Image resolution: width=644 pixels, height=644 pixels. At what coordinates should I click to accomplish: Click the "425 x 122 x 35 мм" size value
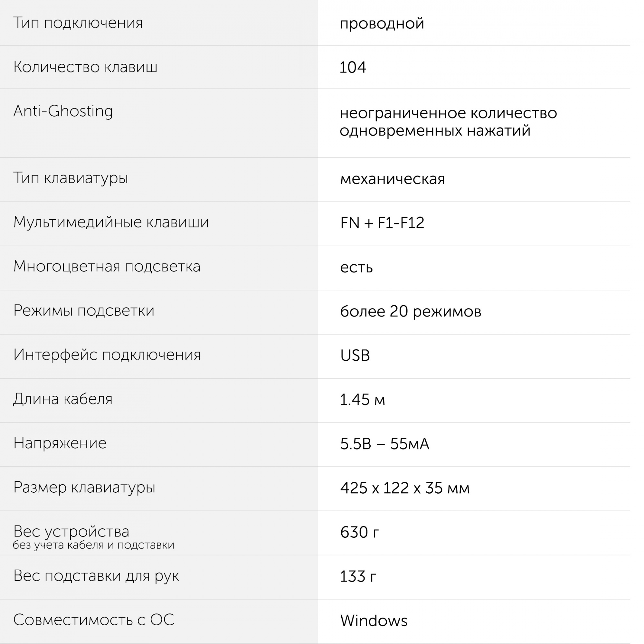pos(405,488)
